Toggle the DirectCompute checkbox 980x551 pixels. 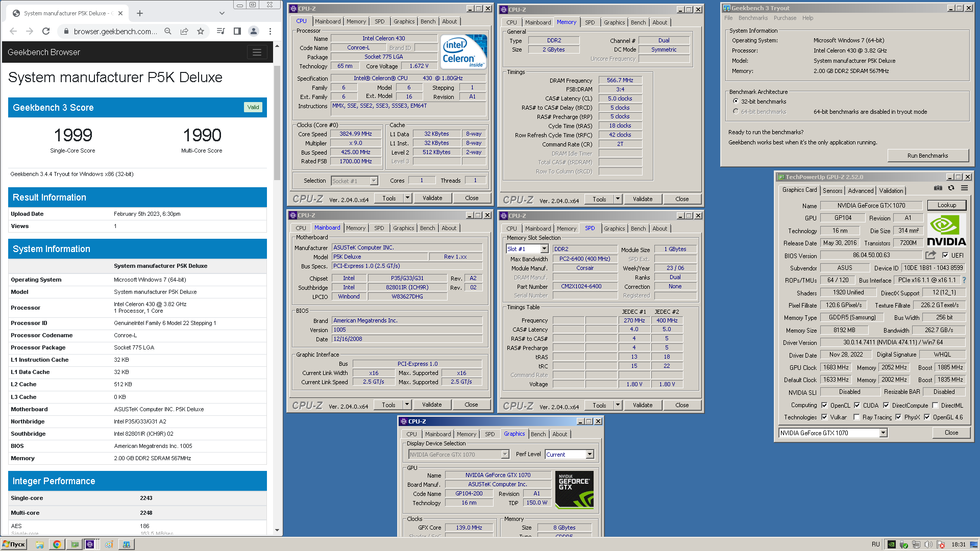point(886,405)
